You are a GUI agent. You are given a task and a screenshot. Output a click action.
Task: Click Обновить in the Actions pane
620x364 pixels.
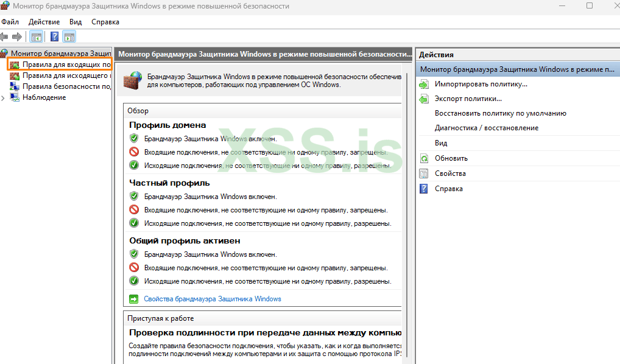point(451,158)
